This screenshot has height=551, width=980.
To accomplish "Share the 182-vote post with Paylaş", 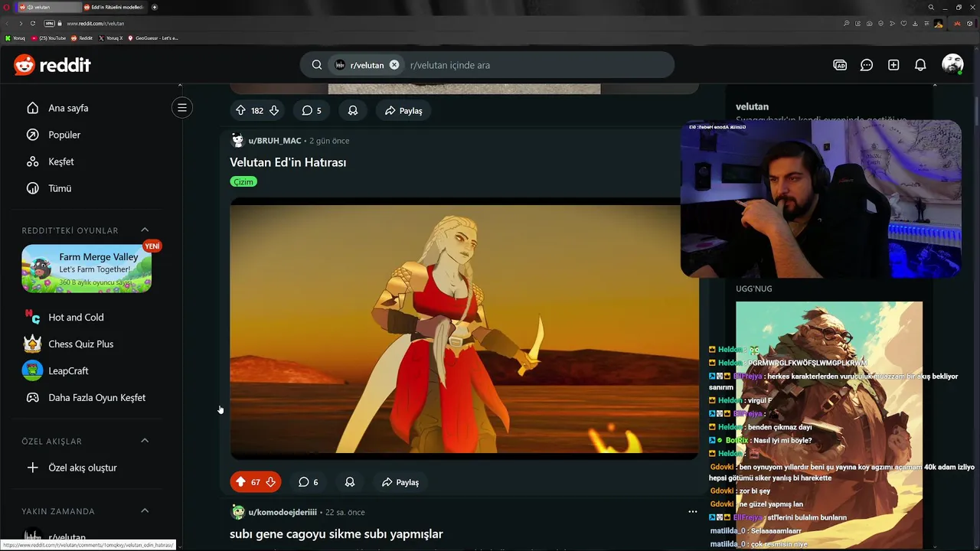I will (403, 110).
